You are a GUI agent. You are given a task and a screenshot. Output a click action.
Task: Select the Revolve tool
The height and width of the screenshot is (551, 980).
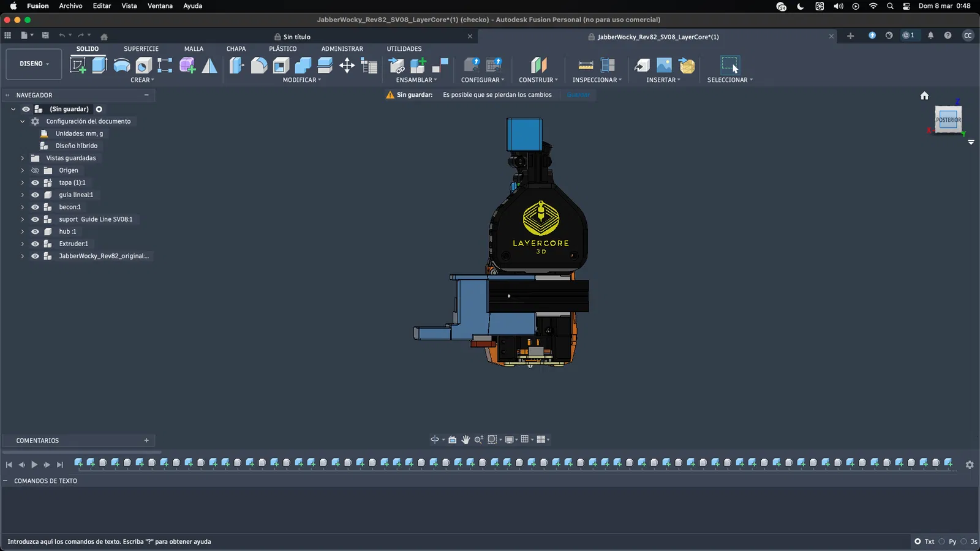coord(122,65)
